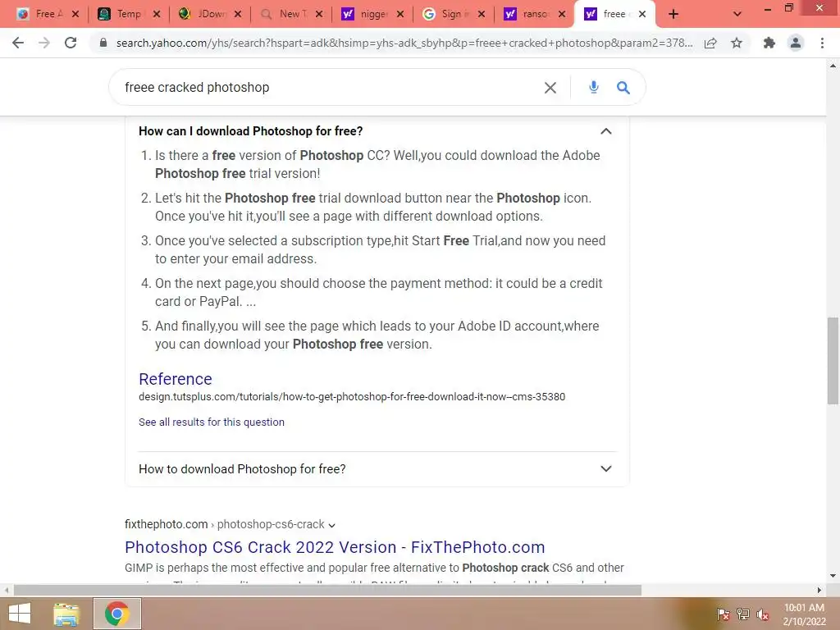The height and width of the screenshot is (630, 840).
Task: Open the Chrome profile avatar
Action: coord(796,43)
